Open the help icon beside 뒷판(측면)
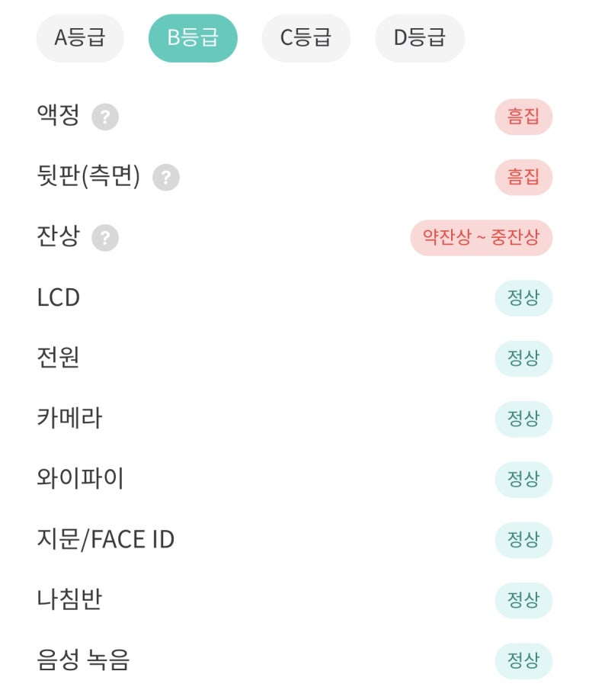589x700 pixels. tap(166, 177)
